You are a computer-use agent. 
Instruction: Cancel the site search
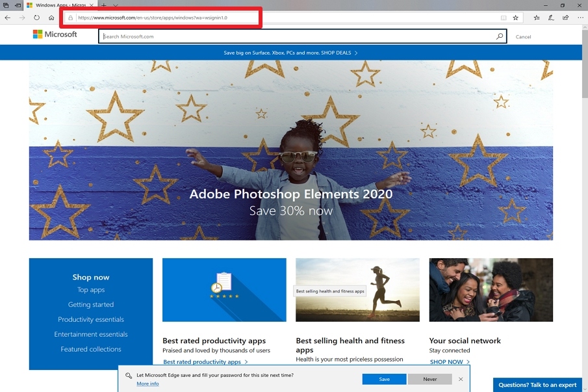click(523, 37)
